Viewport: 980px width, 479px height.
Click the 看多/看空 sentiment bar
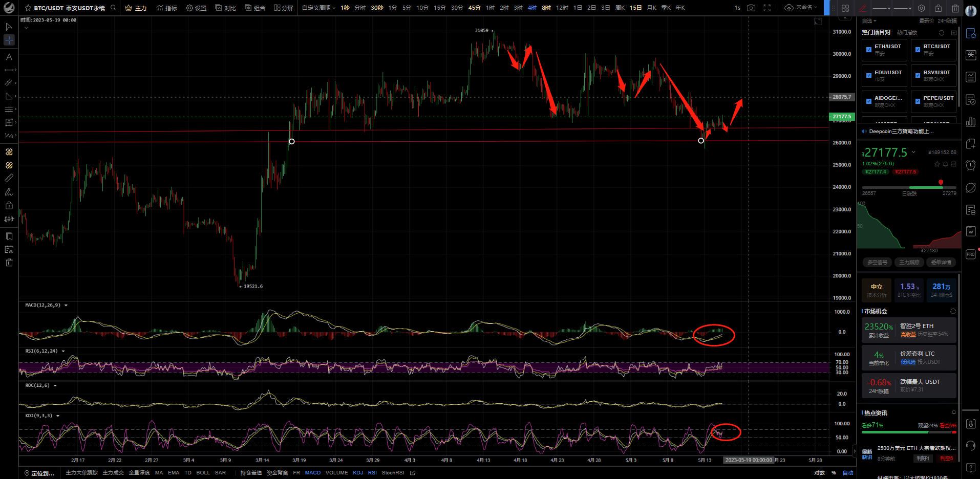[x=909, y=432]
